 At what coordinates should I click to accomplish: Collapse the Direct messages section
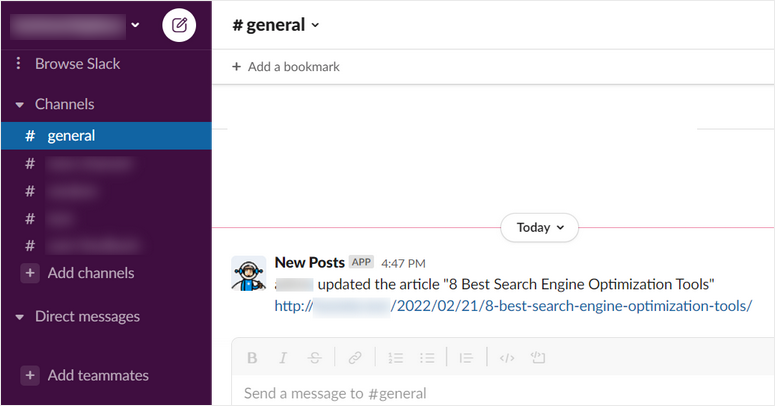tap(19, 317)
